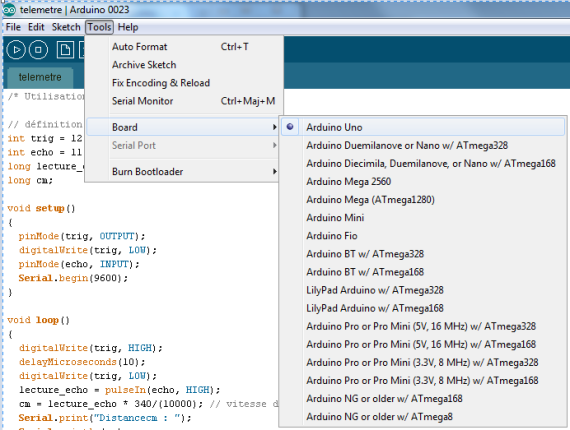The width and height of the screenshot is (570, 430).
Task: Select Arduino Duemilanove or Nano w/ ATmega328
Action: [423, 145]
